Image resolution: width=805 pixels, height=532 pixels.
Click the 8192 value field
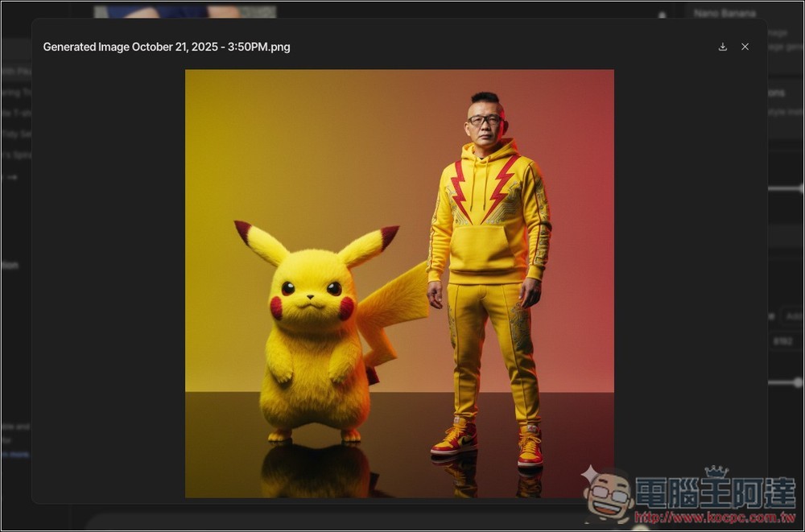pyautogui.click(x=783, y=341)
